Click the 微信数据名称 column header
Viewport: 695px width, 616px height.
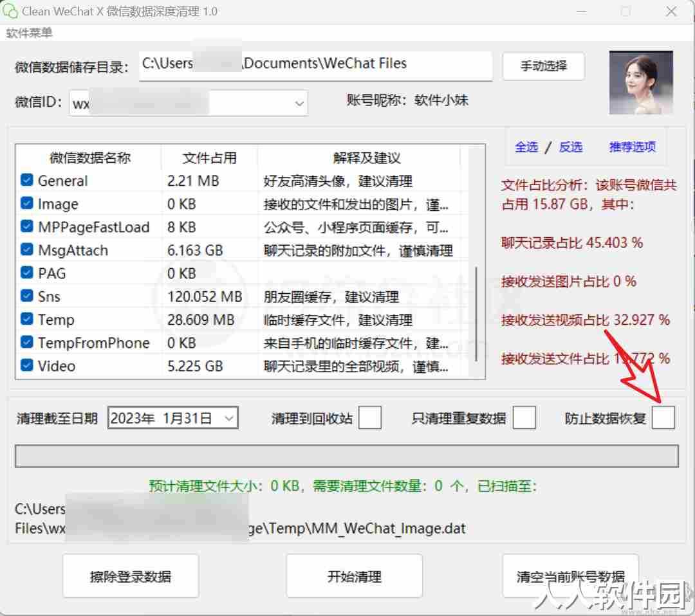[89, 158]
